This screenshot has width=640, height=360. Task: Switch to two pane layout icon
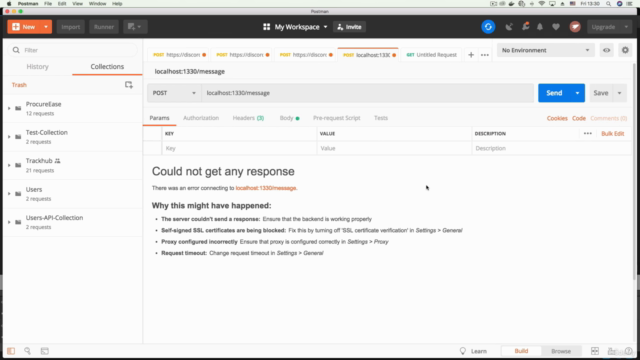(x=595, y=351)
